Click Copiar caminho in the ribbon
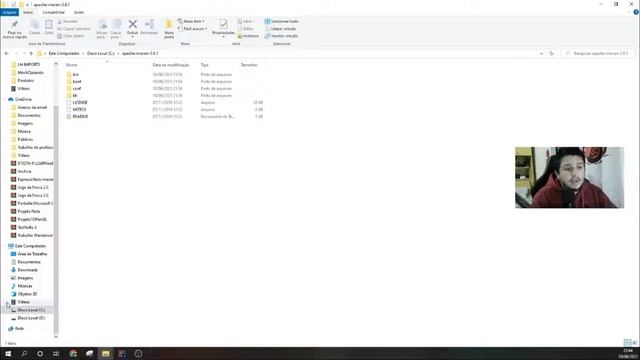Screen dimensions: 640x360 (73, 29)
